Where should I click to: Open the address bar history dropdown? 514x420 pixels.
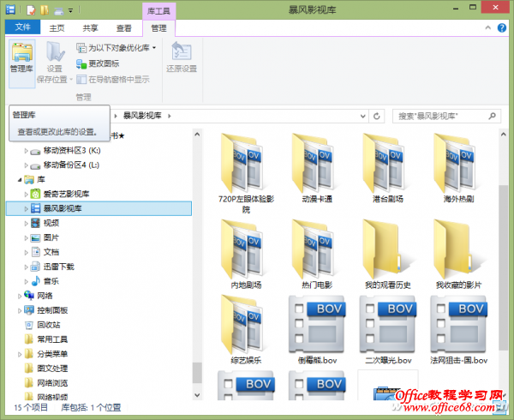(x=362, y=116)
